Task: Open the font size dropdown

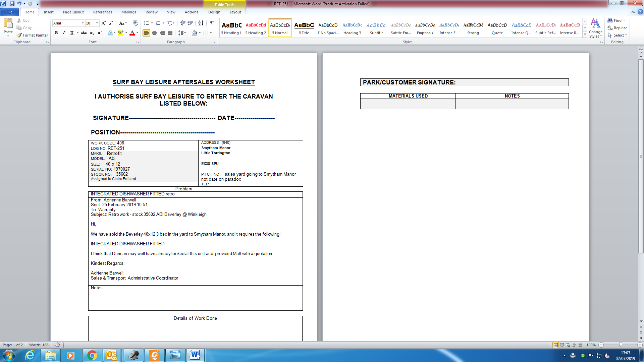Action: tap(97, 23)
